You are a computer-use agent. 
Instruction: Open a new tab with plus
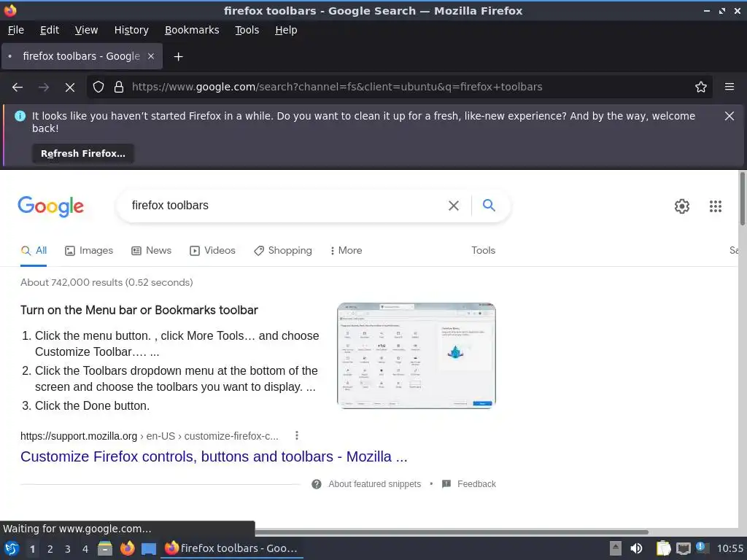point(178,57)
